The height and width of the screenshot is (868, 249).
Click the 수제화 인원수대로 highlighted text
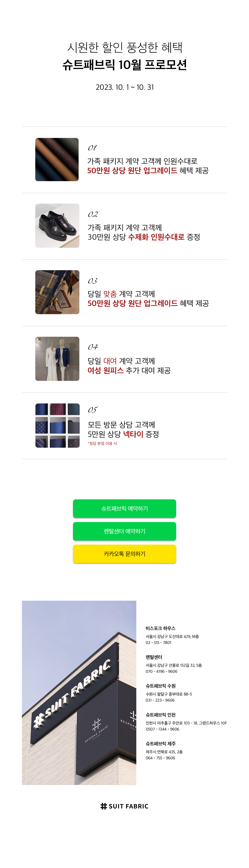[156, 237]
